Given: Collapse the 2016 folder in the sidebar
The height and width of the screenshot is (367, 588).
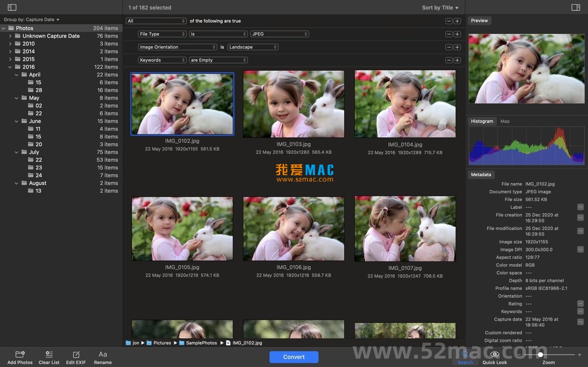Looking at the screenshot, I should [x=10, y=67].
